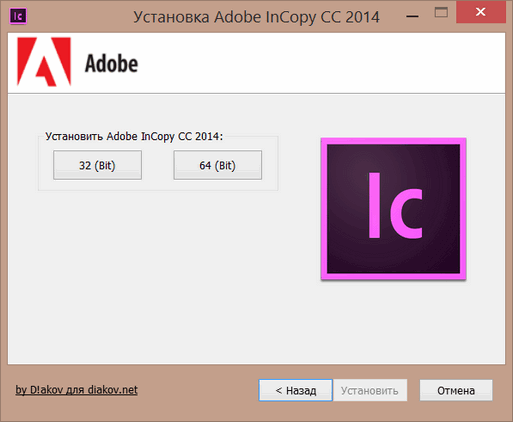Minimize the installer window
This screenshot has height=422, width=513.
(x=413, y=15)
